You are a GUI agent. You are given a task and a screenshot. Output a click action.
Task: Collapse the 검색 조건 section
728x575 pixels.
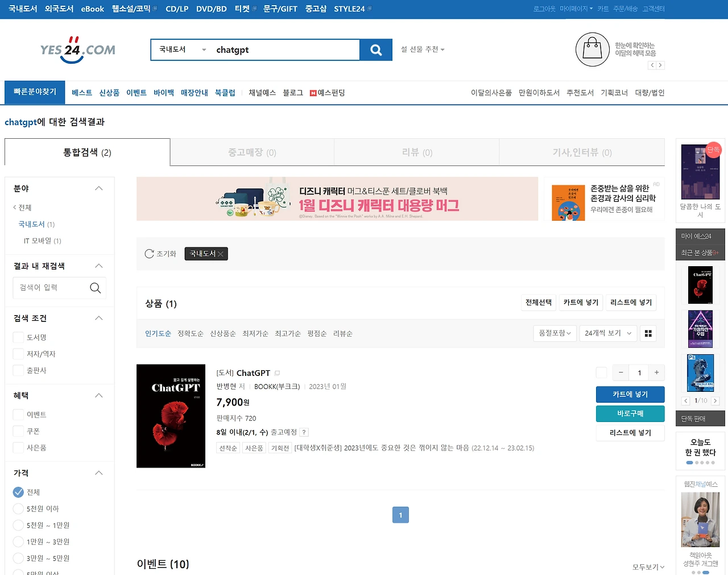click(x=99, y=318)
